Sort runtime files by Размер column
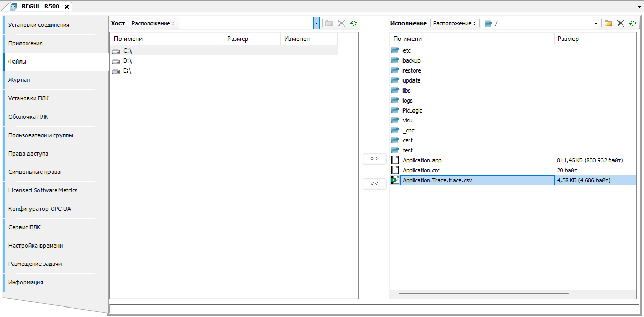The image size is (644, 317). tap(568, 39)
